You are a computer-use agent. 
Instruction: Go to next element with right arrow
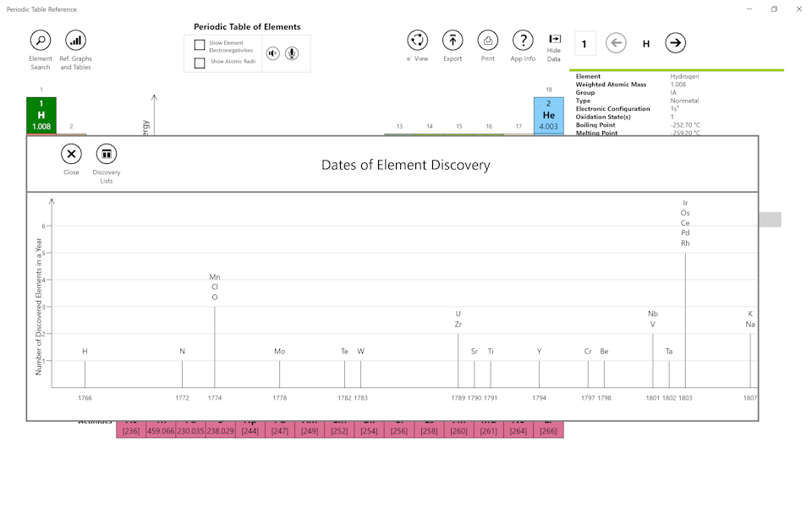[675, 43]
